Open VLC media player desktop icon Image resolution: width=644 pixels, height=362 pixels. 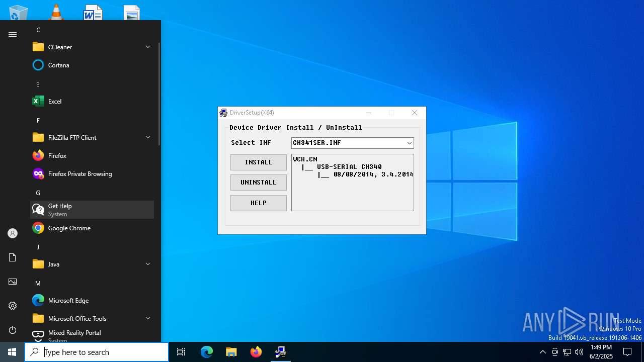56,12
